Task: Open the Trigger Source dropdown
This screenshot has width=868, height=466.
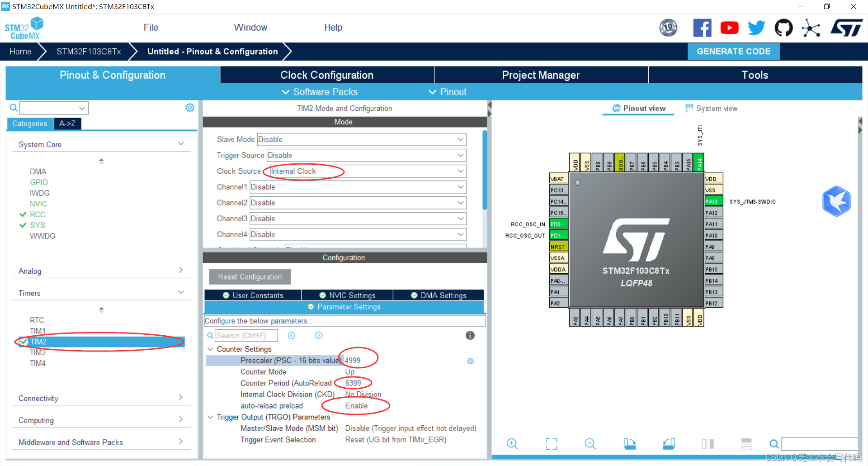Action: coord(366,155)
